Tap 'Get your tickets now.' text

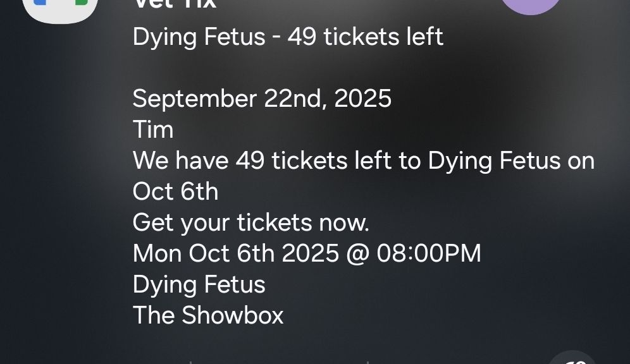click(x=250, y=222)
